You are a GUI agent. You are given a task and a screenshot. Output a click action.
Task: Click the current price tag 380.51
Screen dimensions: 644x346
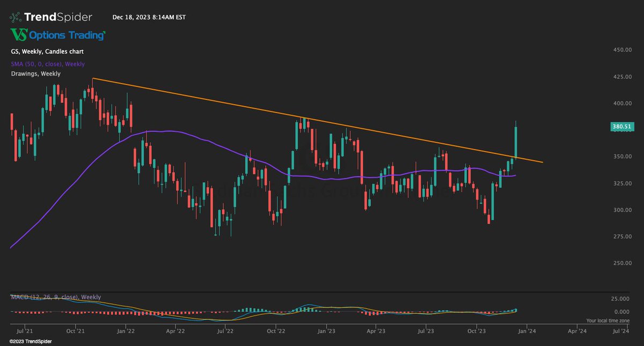(x=623, y=127)
